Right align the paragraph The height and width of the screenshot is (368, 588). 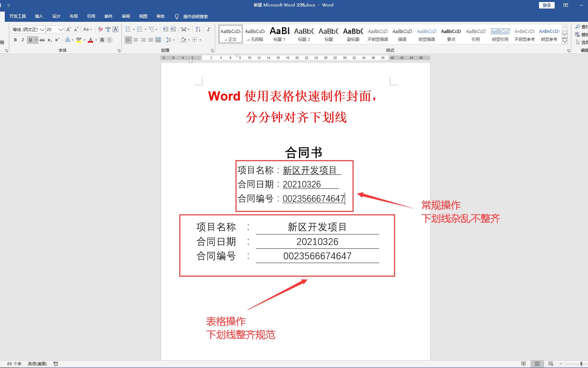point(143,40)
